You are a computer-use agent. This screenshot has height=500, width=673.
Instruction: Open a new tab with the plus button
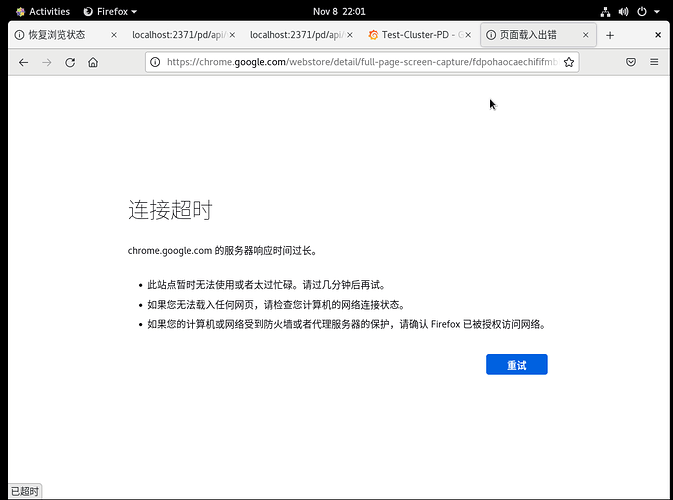(x=610, y=35)
